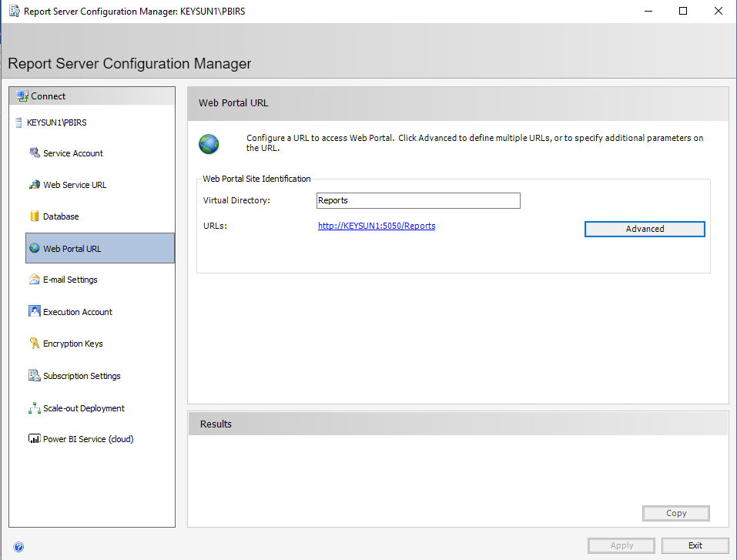Click the Connect button in sidebar
The height and width of the screenshot is (560, 737).
click(x=48, y=96)
